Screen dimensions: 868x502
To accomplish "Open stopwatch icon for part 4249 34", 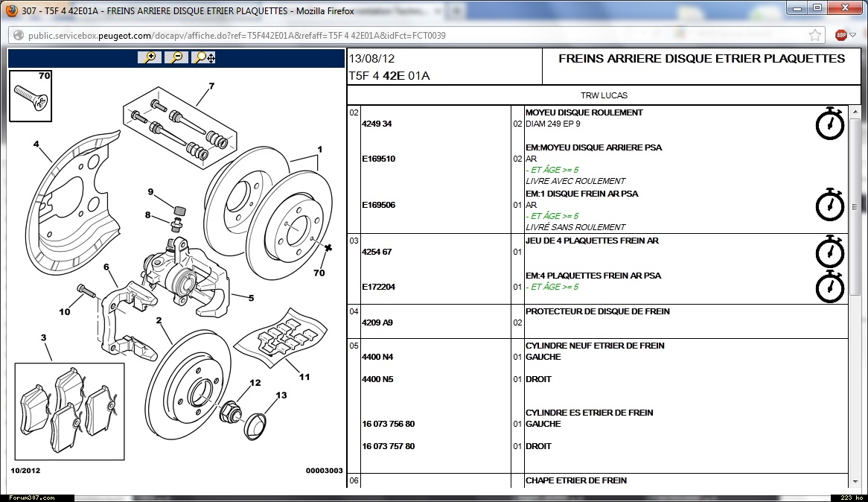I will pyautogui.click(x=830, y=124).
